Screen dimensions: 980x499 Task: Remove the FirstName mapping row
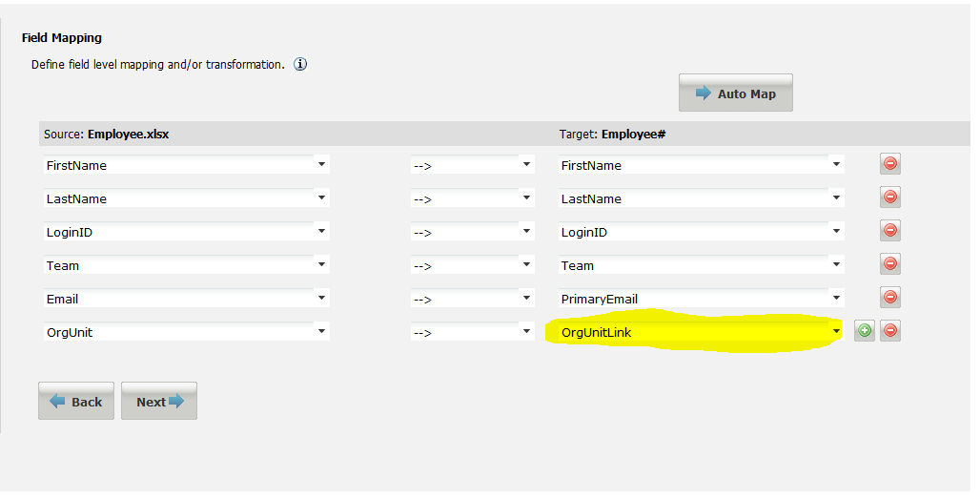(890, 164)
